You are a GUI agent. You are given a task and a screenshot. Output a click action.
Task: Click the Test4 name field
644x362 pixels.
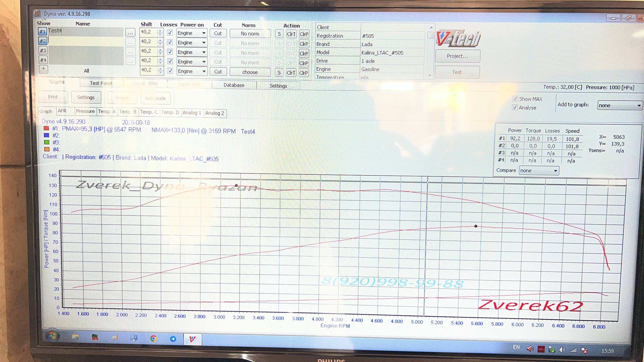coord(86,32)
